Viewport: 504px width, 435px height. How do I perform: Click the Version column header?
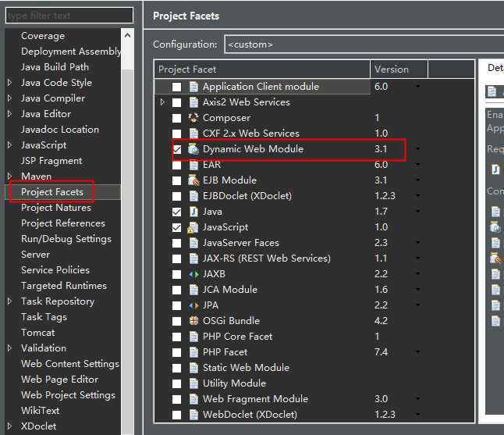[399, 70]
